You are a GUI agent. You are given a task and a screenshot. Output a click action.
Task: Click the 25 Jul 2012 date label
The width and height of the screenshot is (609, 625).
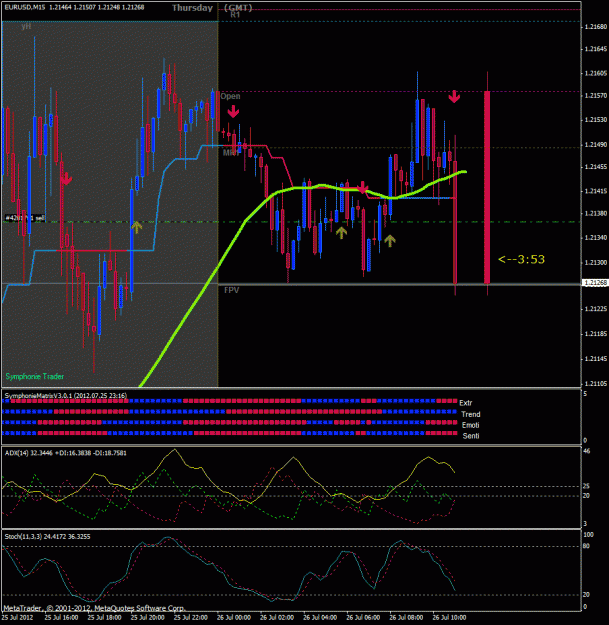[18, 617]
